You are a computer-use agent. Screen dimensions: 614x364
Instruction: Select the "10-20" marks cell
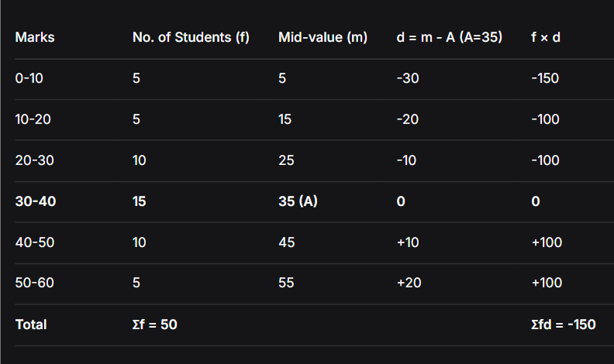click(x=32, y=119)
